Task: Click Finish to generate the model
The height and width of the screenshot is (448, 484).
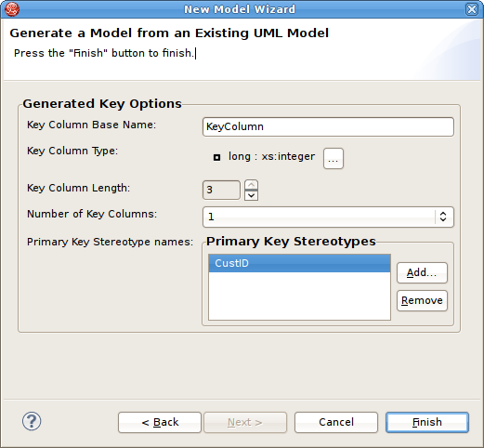Action: coord(427,422)
